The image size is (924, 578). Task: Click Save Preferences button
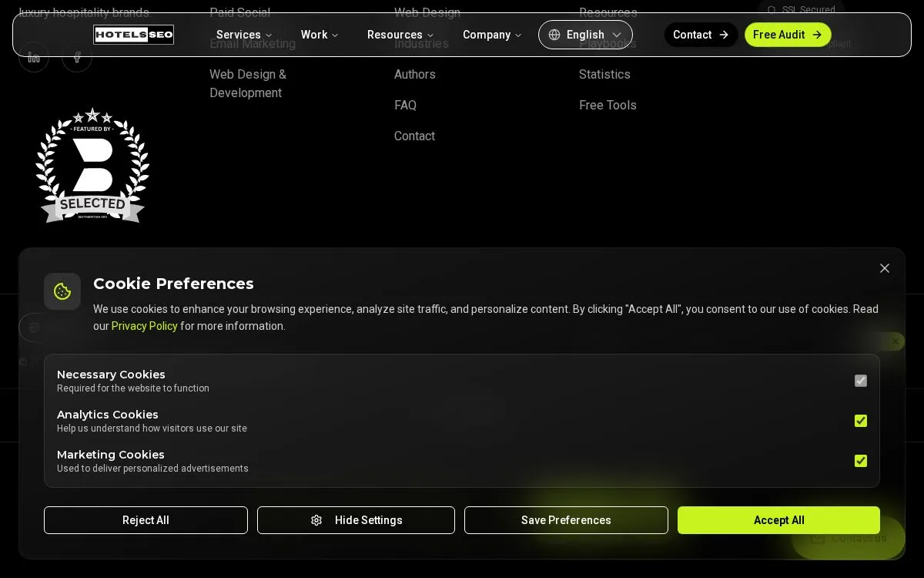coord(566,520)
